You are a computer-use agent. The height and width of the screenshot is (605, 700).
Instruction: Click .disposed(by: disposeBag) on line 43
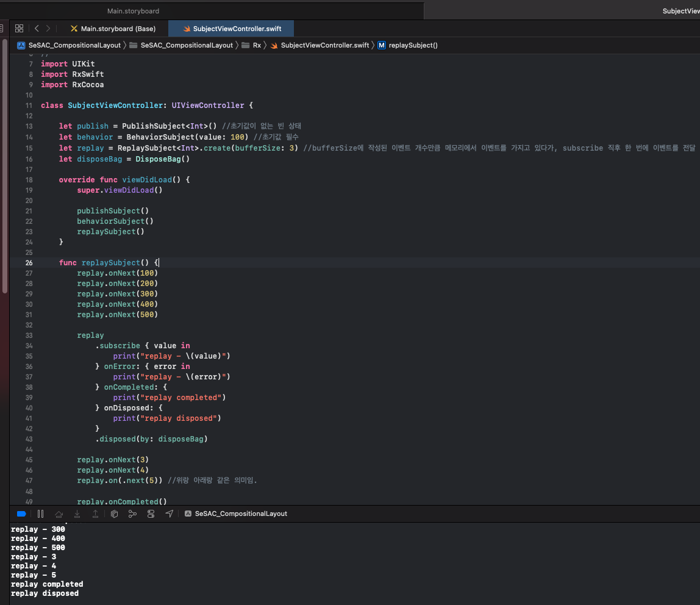(151, 439)
